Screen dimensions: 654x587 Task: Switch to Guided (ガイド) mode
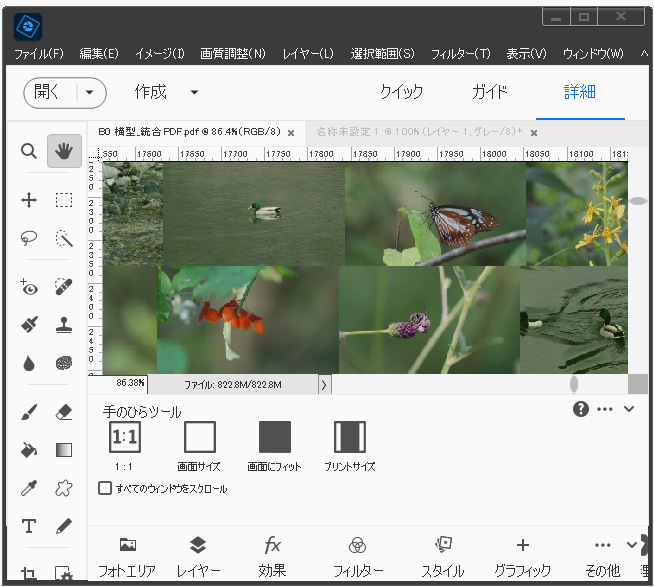point(490,92)
